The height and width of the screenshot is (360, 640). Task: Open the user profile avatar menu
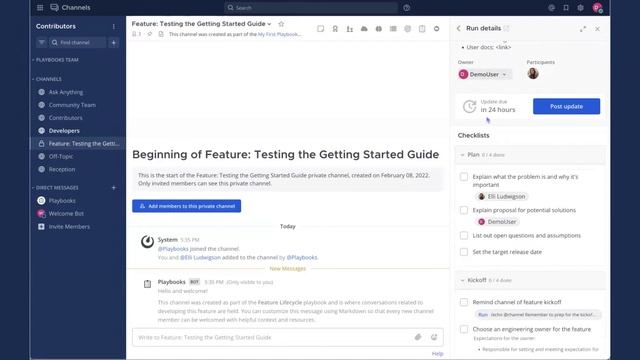click(x=598, y=7)
